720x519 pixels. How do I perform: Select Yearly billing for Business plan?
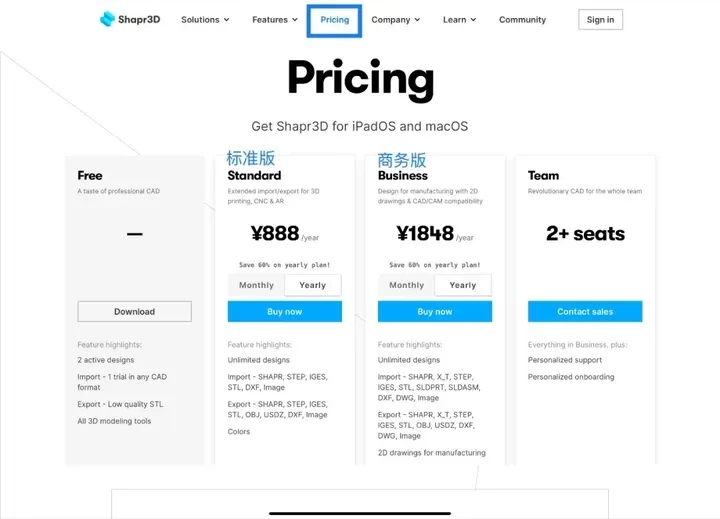463,285
